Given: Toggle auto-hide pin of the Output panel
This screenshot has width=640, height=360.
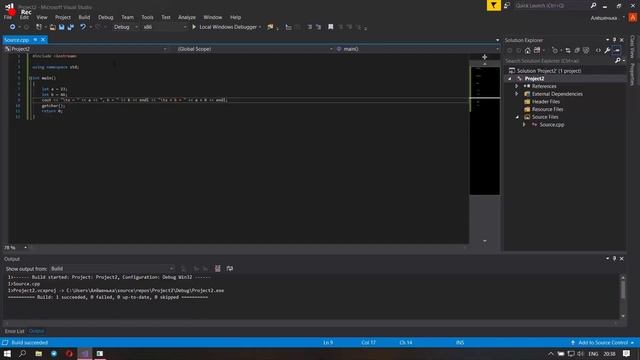Looking at the screenshot, I should 614,259.
